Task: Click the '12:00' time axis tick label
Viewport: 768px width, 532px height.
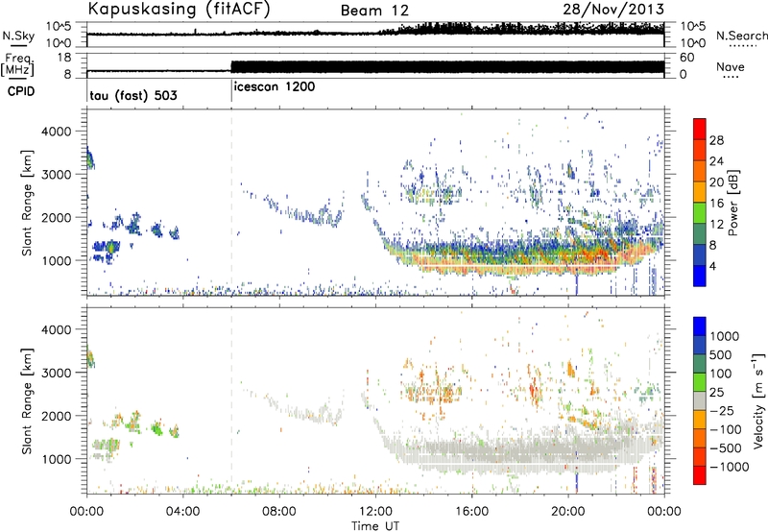Action: click(x=375, y=512)
